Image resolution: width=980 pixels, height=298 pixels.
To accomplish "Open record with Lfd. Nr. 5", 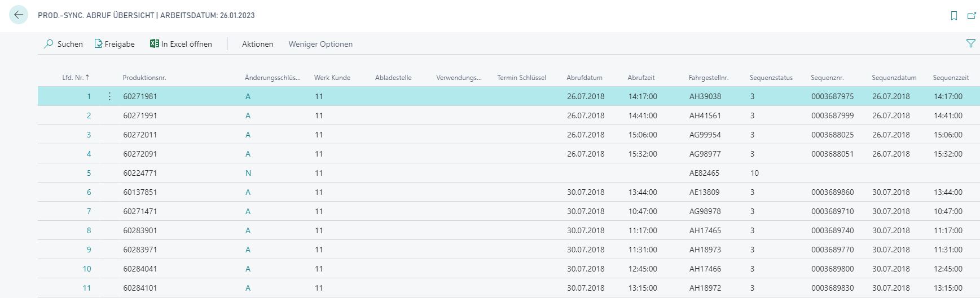I will tap(89, 173).
